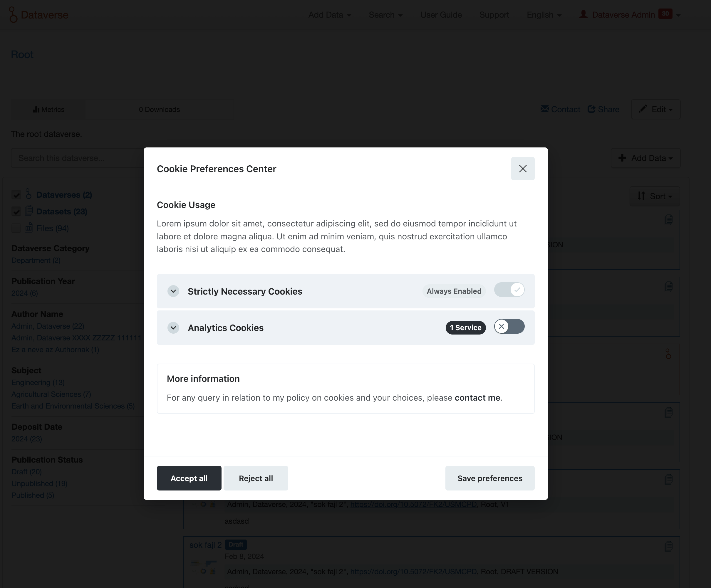Viewport: 711px width, 588px height.
Task: Click the Save preferences button
Action: click(489, 478)
